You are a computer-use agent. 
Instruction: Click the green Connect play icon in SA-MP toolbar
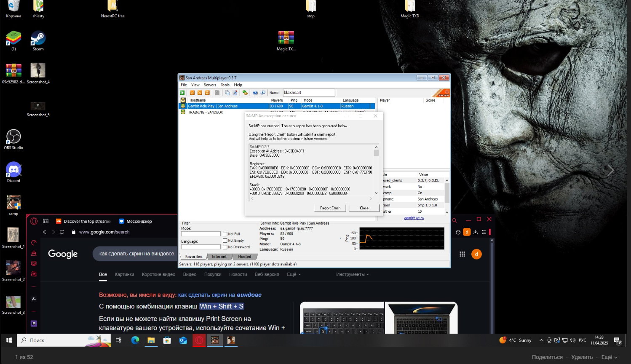point(182,93)
